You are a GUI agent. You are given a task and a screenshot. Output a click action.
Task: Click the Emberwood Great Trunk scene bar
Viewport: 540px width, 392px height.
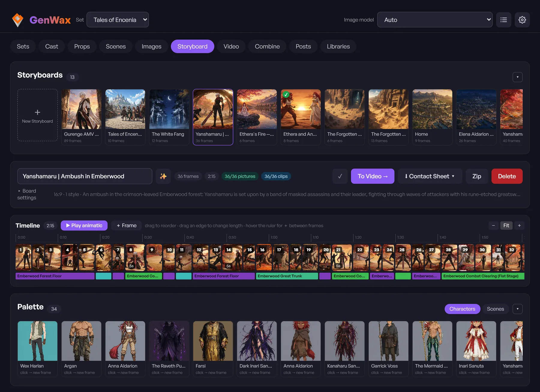coord(287,276)
